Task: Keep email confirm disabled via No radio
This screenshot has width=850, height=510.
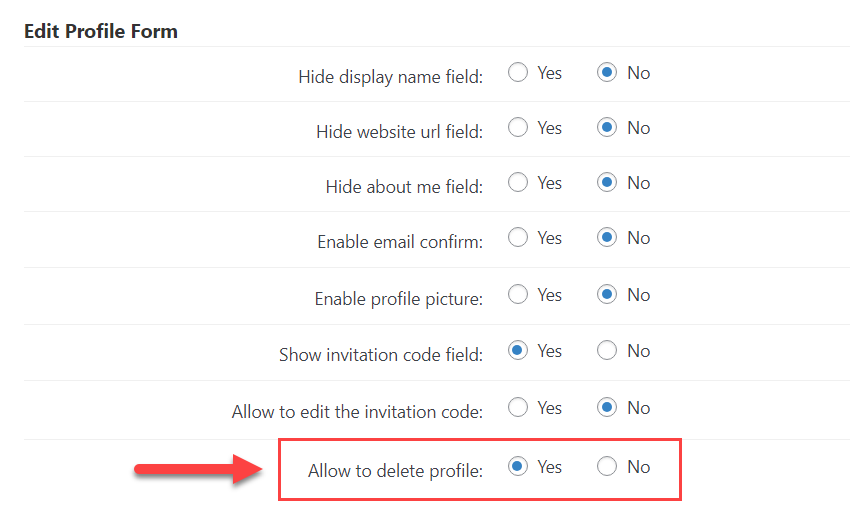Action: [x=607, y=237]
